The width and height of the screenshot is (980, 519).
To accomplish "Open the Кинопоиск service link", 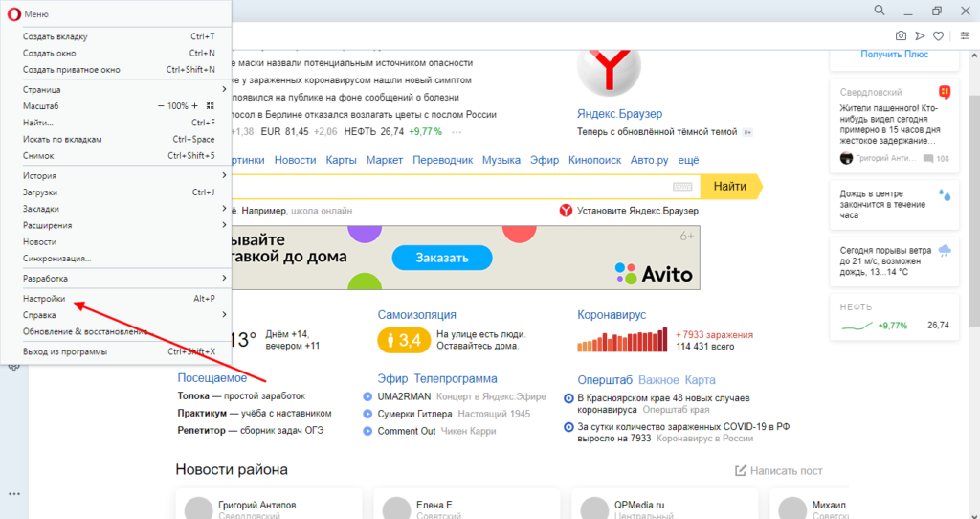I will tap(595, 160).
